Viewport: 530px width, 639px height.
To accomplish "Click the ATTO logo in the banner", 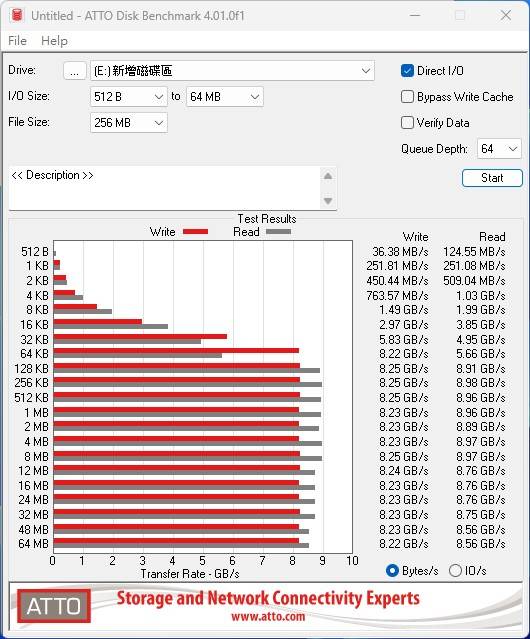I will (x=54, y=606).
